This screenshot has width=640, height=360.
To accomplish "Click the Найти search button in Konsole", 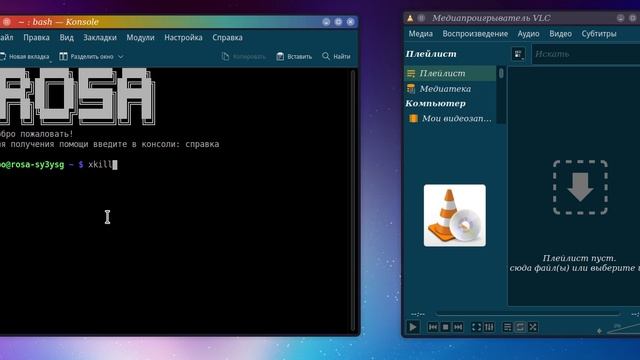I will point(336,56).
